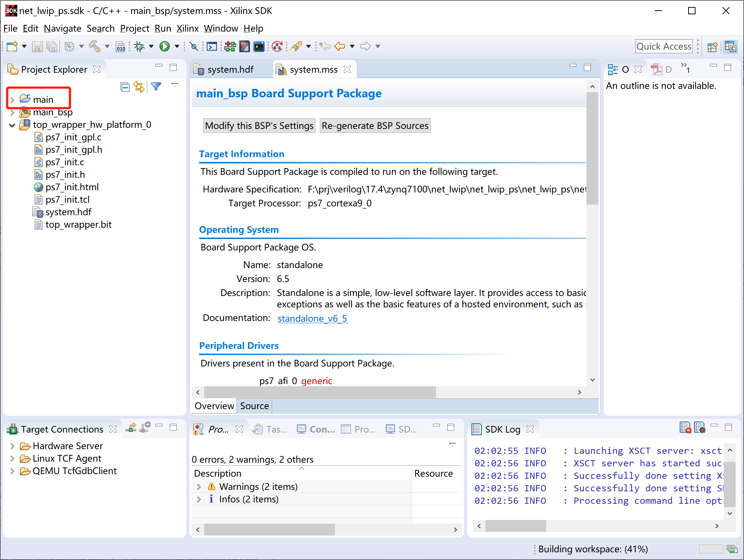
Task: Click Collapse All in Project Explorer
Action: coord(125,87)
